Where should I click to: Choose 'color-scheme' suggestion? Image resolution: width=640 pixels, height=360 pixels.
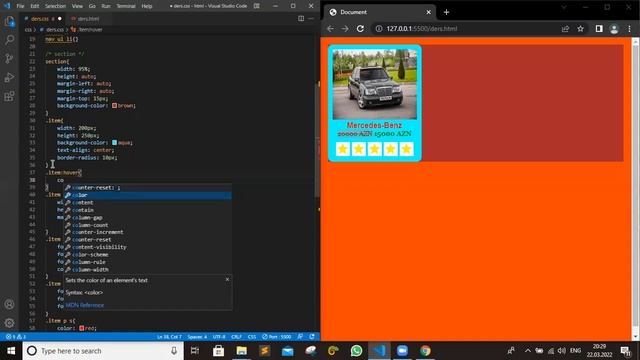pos(148,254)
